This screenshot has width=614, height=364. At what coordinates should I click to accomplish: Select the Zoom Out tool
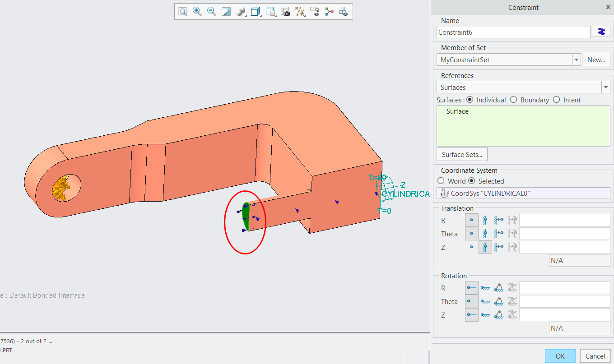click(x=211, y=11)
